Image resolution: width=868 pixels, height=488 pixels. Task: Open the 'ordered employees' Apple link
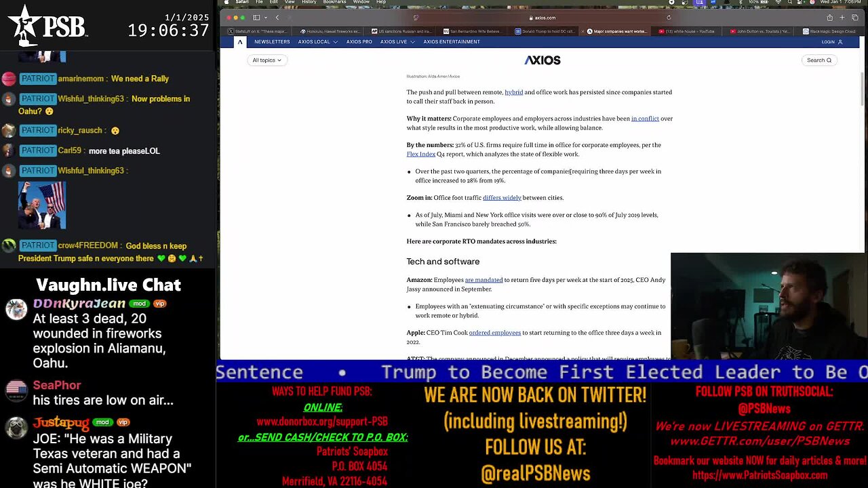pos(495,333)
